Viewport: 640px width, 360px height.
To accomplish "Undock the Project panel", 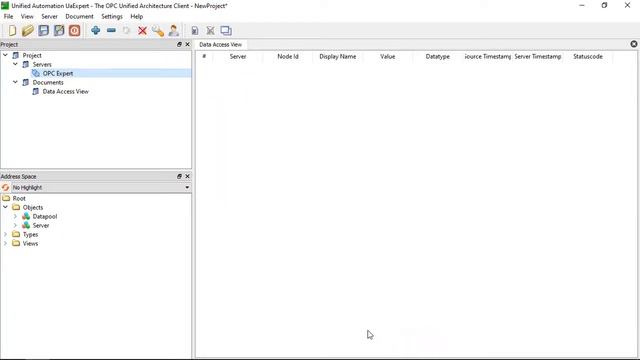I will [x=179, y=44].
